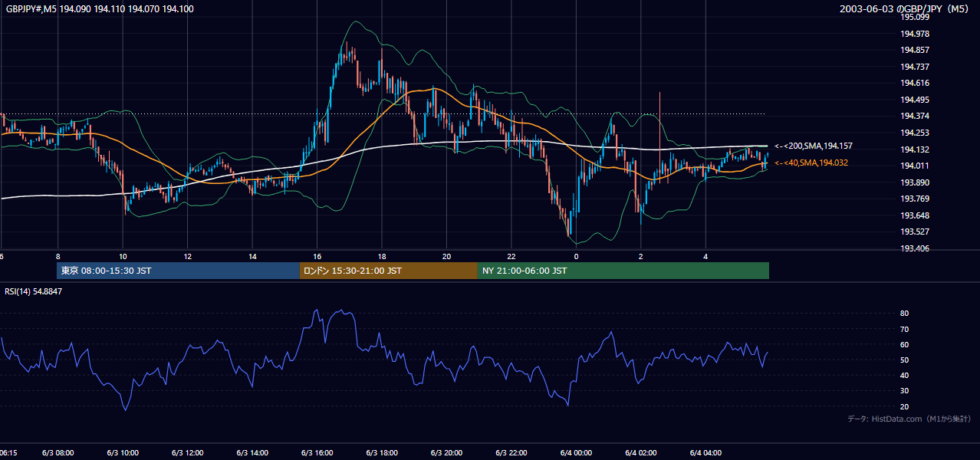Click RSI scale level 60
This screenshot has height=460, width=980.
(904, 344)
